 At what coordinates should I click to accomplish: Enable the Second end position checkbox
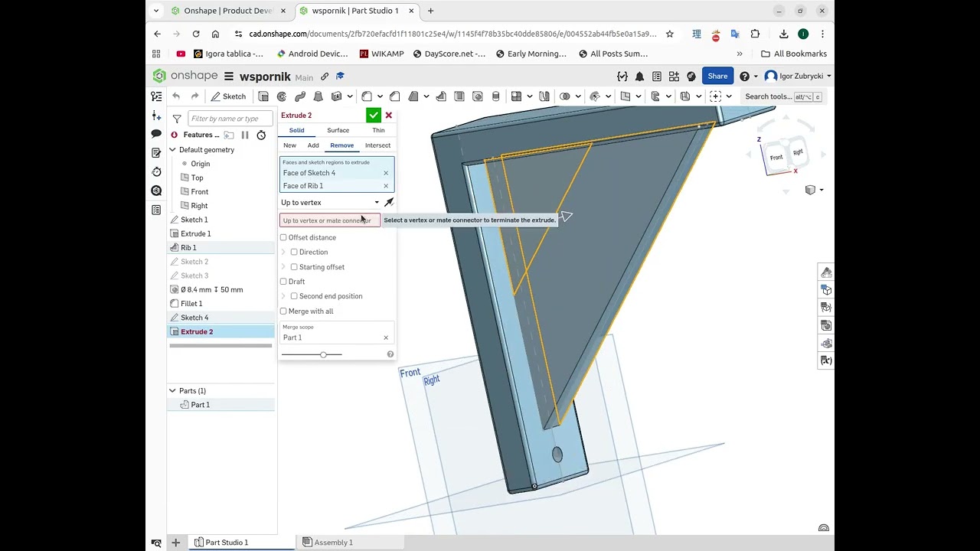294,296
